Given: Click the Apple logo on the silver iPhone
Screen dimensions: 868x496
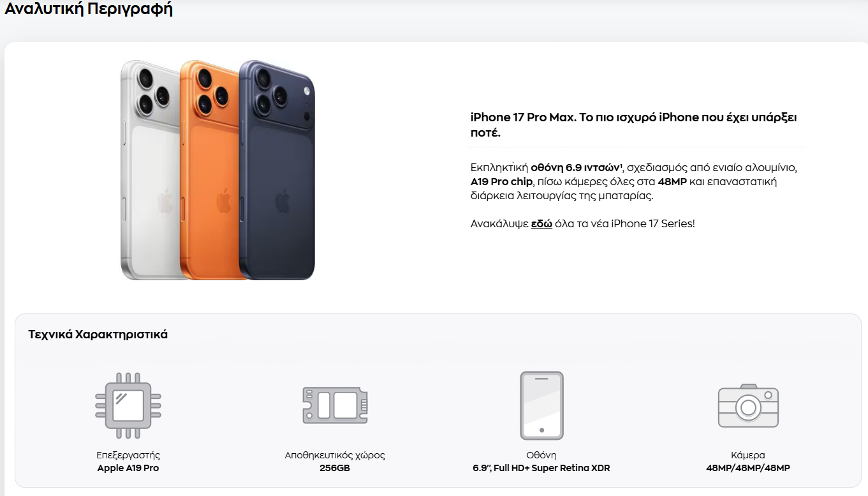Looking at the screenshot, I should pos(165,200).
